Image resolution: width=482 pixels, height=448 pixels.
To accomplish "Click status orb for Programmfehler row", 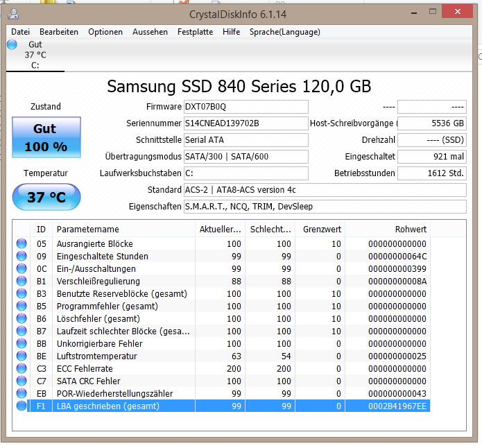I will 21,306.
